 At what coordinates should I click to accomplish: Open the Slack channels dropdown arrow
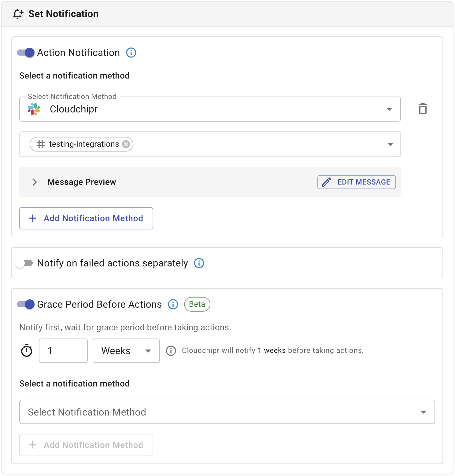(x=390, y=144)
